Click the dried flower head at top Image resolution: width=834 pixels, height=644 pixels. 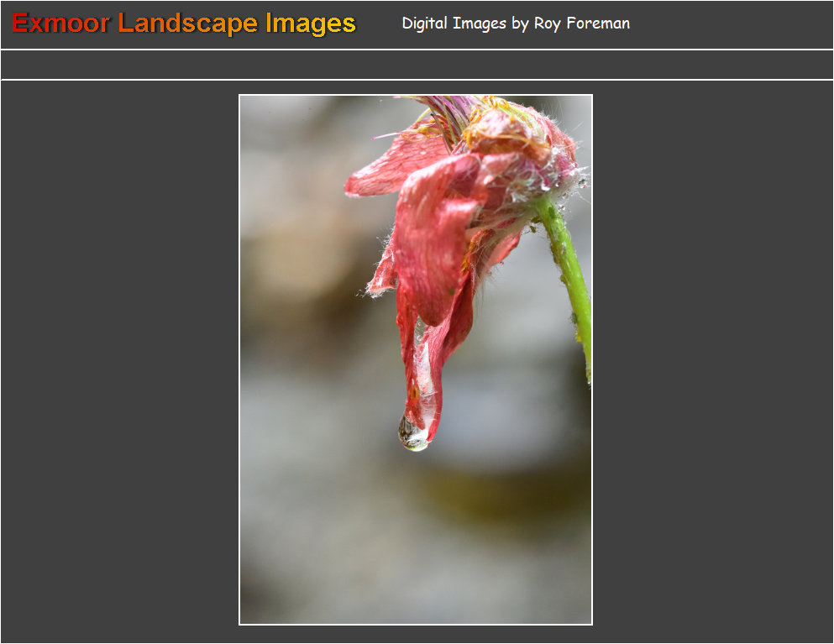[504, 130]
